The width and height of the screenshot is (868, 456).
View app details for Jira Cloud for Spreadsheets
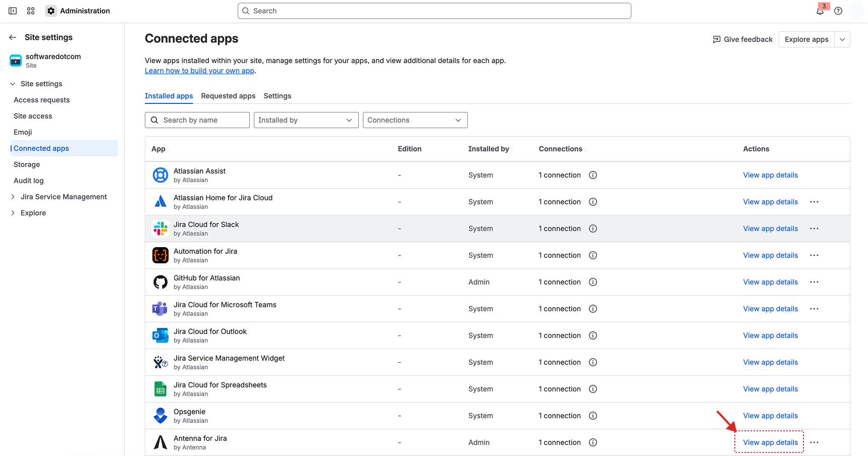(x=770, y=389)
